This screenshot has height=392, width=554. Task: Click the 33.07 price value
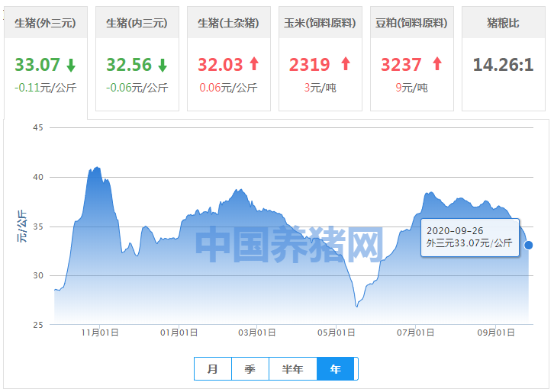point(37,65)
